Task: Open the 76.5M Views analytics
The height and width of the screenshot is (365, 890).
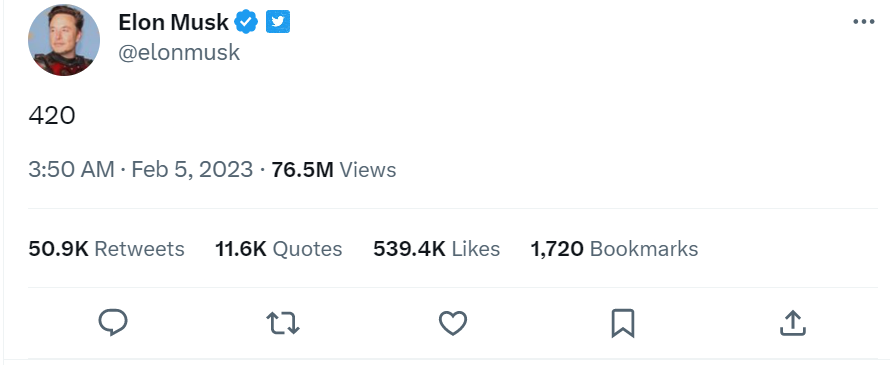Action: click(x=334, y=170)
